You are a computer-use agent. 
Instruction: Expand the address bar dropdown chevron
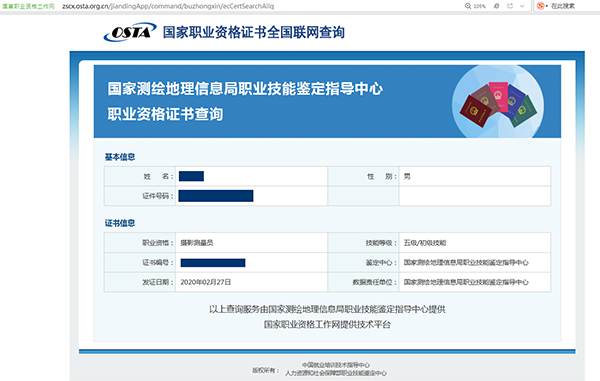click(x=522, y=6)
